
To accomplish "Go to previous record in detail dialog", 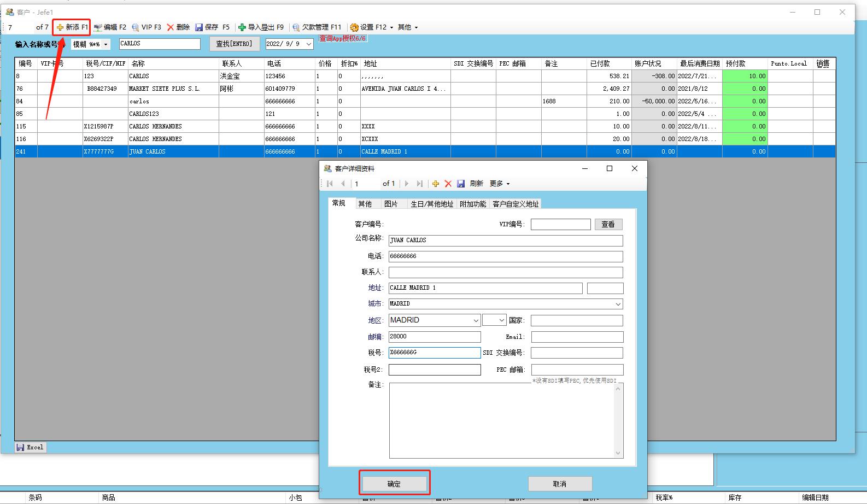I will (343, 184).
